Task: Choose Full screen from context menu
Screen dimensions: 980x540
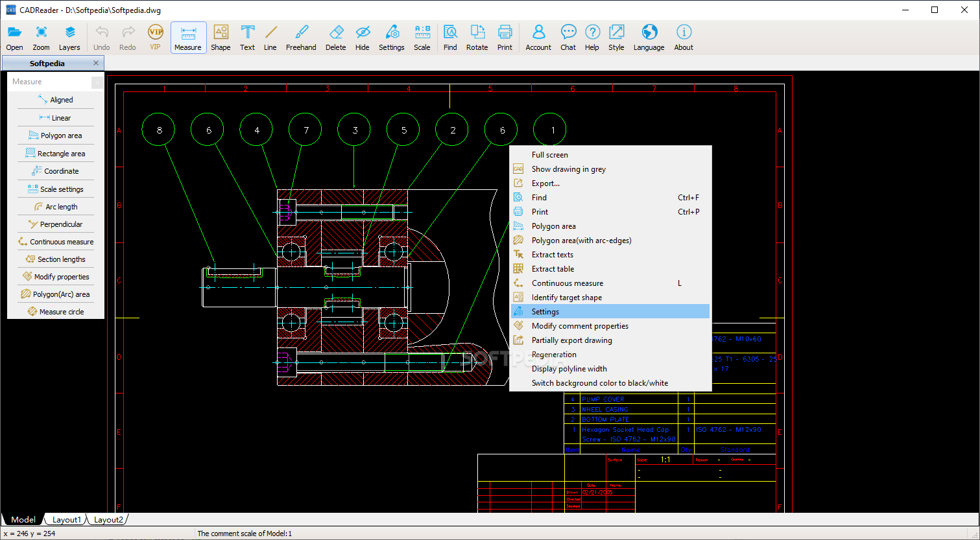Action: pos(610,155)
